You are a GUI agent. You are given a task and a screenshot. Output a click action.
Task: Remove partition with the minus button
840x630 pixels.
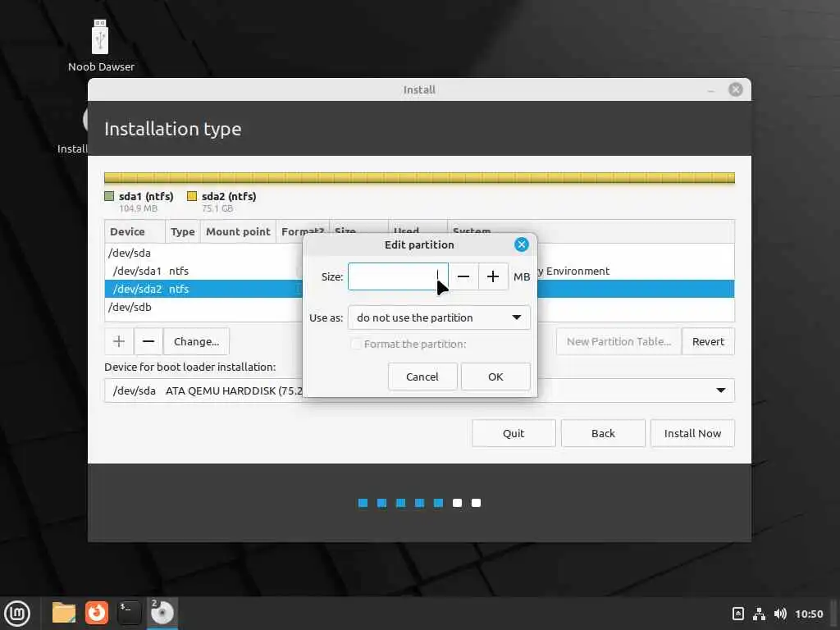pos(148,341)
